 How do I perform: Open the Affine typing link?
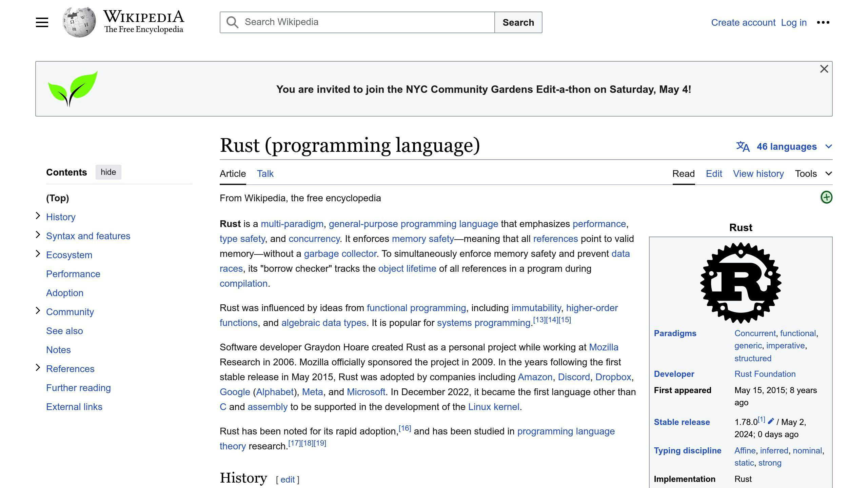click(x=745, y=451)
